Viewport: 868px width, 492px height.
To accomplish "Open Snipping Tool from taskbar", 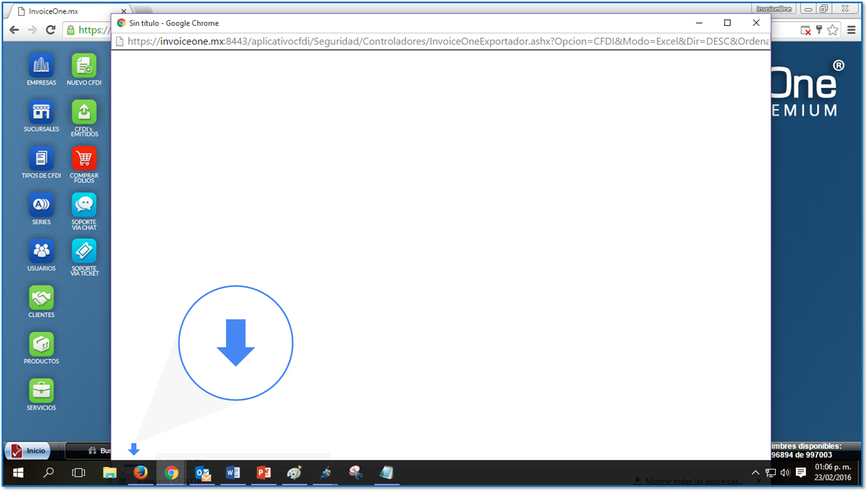I will pyautogui.click(x=356, y=473).
